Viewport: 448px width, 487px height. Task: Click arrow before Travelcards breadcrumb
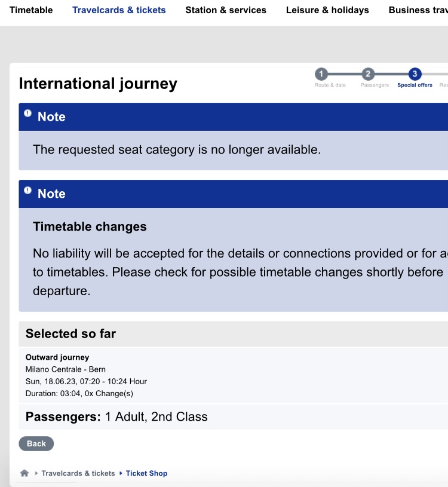[x=36, y=473]
